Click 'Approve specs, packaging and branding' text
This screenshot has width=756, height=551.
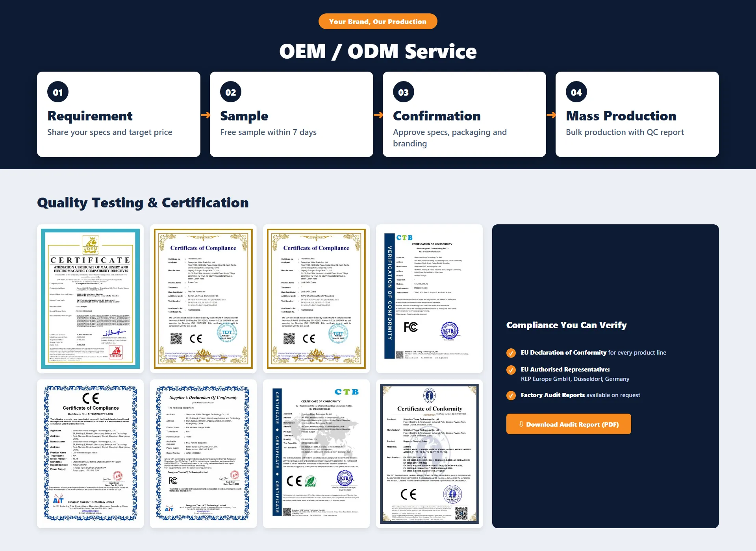pos(450,138)
